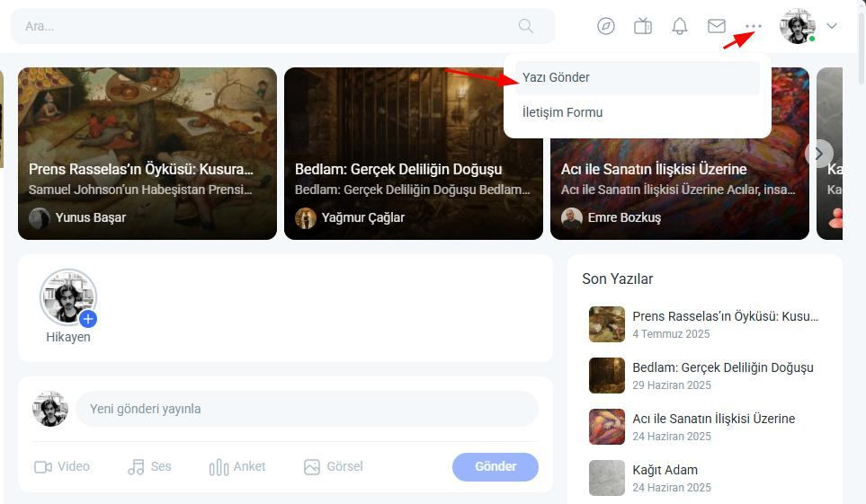Image resolution: width=866 pixels, height=504 pixels.
Task: Click date 29 Haziran 2025
Action: pyautogui.click(x=672, y=385)
